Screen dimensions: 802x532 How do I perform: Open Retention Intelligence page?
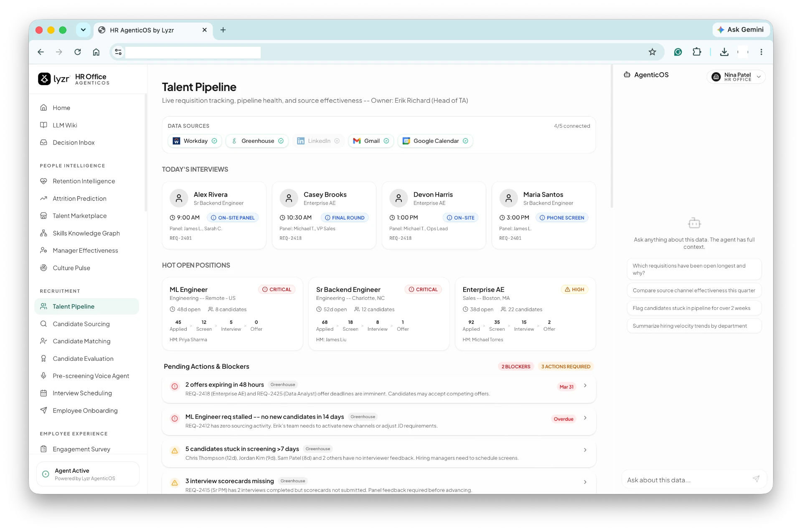pyautogui.click(x=87, y=181)
